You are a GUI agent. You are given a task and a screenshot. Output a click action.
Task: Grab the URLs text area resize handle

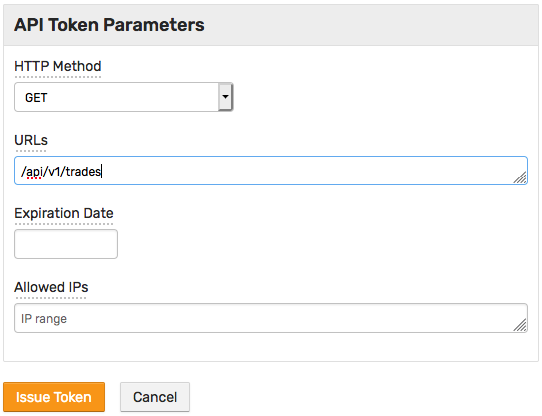coord(520,178)
